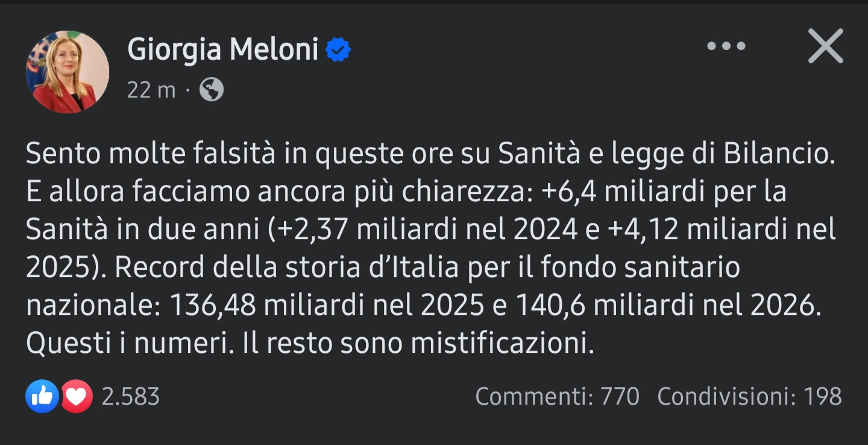Close the post with the X button
The height and width of the screenshot is (445, 868).
coord(825,46)
